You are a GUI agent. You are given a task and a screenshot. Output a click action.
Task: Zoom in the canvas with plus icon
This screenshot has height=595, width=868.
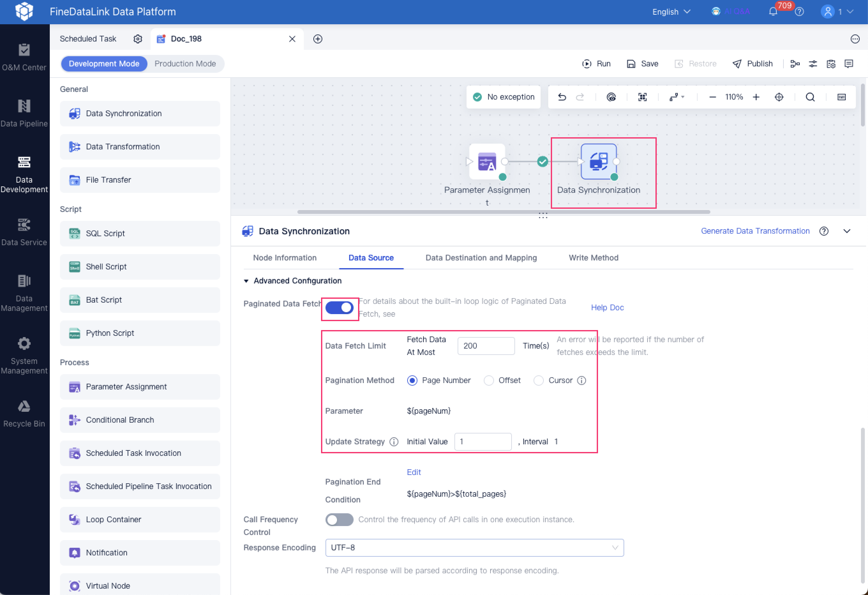click(x=756, y=97)
